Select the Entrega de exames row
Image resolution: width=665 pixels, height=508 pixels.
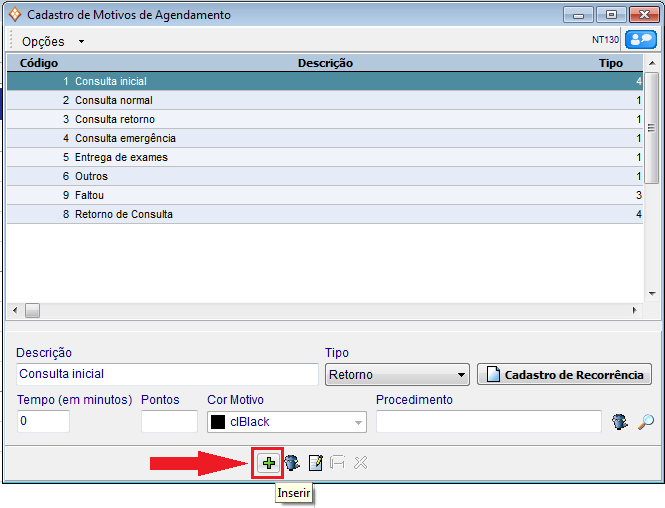(121, 157)
